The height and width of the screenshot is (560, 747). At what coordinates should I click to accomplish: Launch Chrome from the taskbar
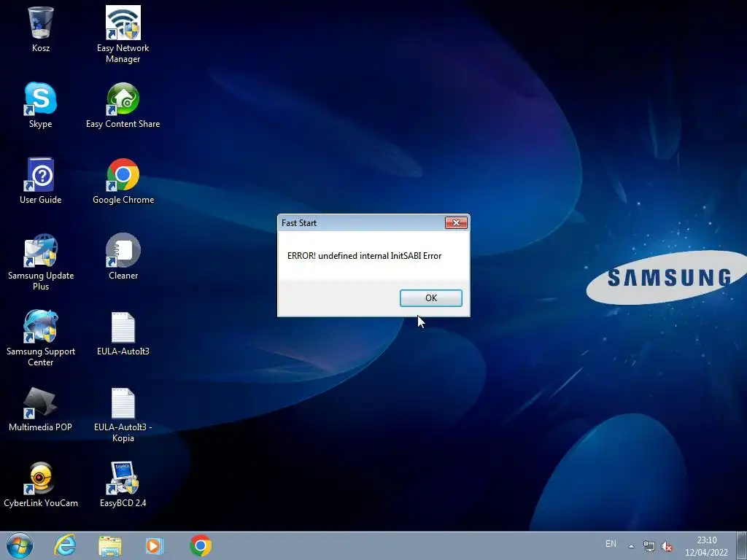(x=201, y=545)
